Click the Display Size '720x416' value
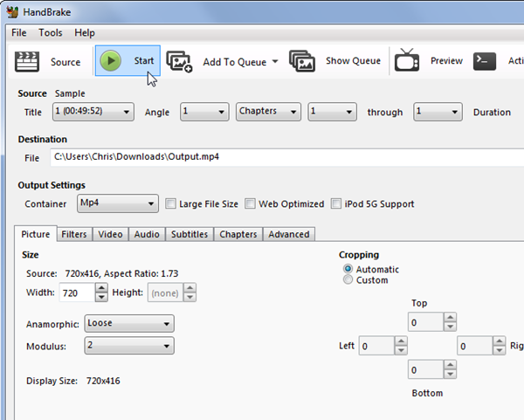The height and width of the screenshot is (420, 524). 103,381
